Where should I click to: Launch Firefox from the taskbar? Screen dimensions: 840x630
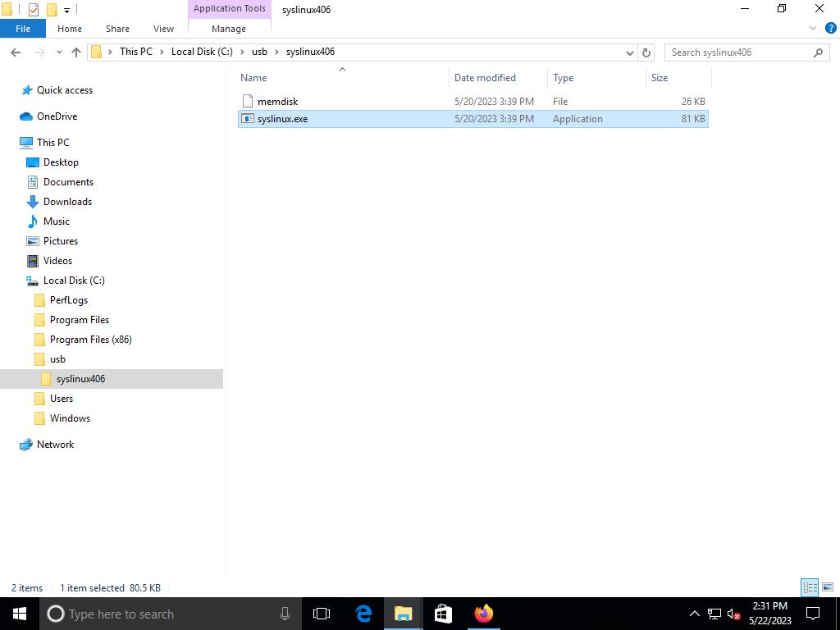point(483,614)
